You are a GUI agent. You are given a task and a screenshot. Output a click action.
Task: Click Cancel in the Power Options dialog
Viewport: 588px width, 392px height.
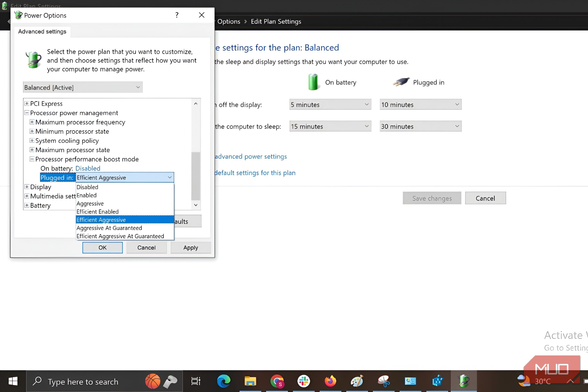pos(147,247)
